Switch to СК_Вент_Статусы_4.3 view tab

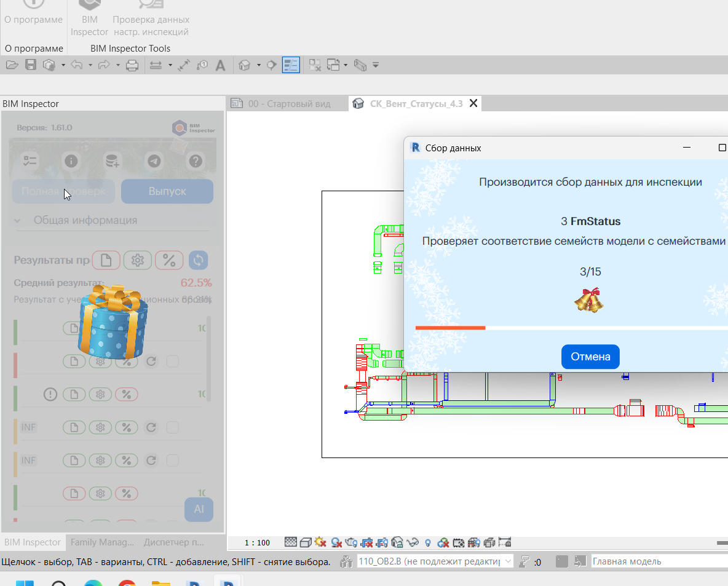coord(416,103)
